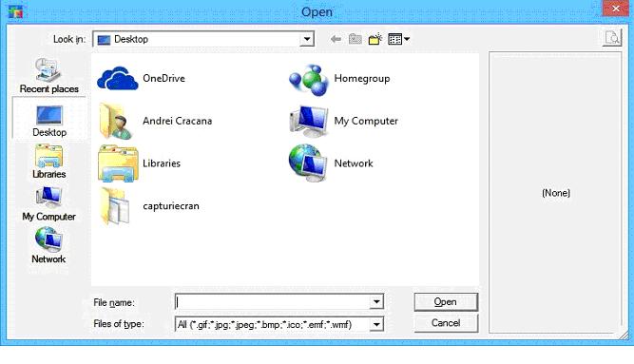Click the Open button
This screenshot has width=634, height=364.
click(x=446, y=302)
